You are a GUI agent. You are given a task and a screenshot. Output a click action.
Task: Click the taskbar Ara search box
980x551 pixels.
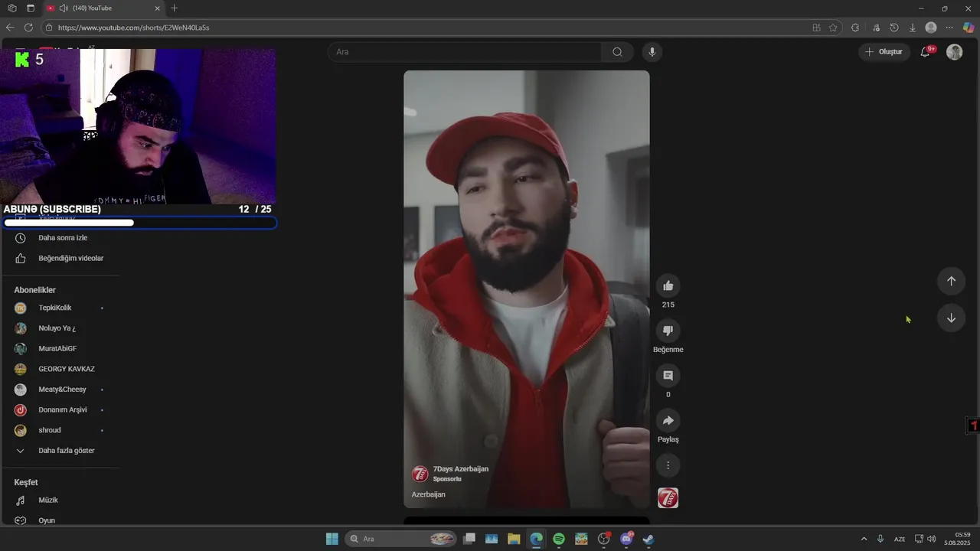401,539
